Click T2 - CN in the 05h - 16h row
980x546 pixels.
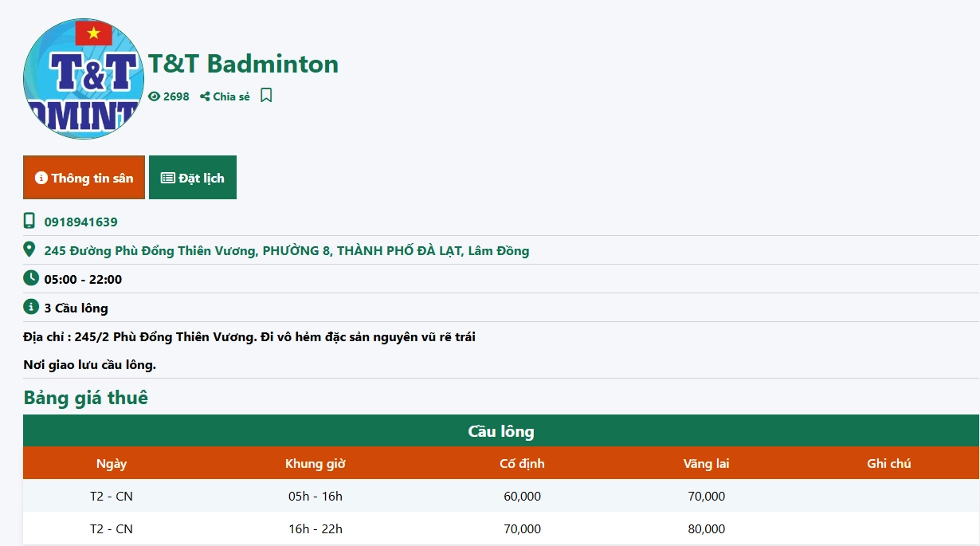point(112,496)
